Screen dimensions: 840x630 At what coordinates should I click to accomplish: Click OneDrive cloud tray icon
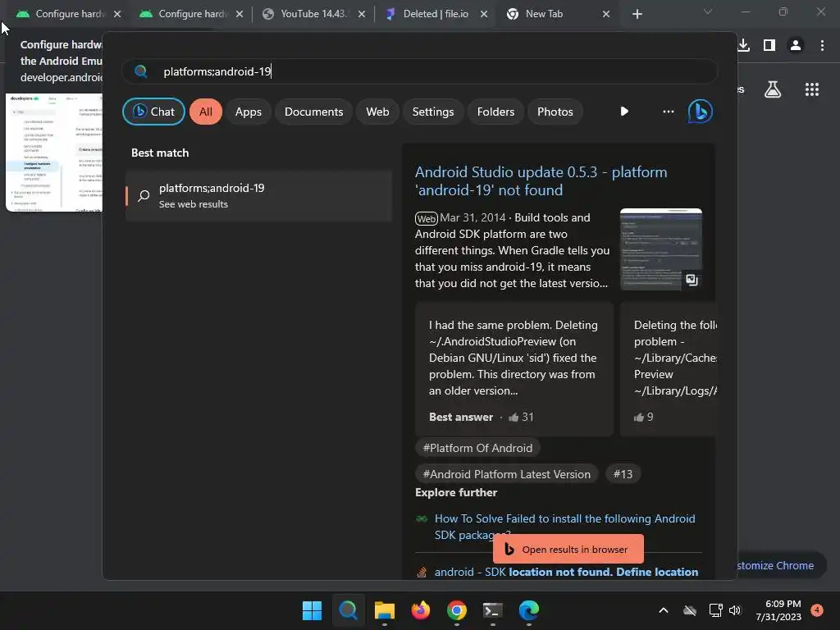tap(689, 610)
